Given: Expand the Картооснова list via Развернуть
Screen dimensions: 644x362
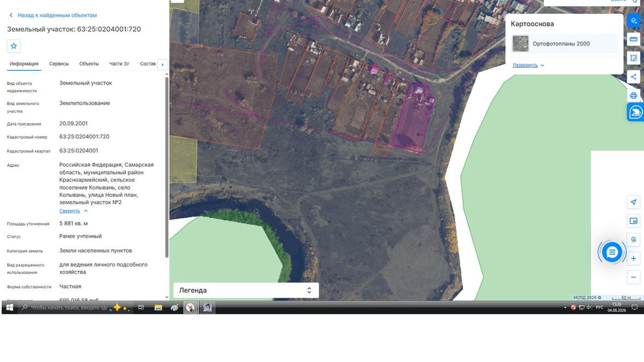Looking at the screenshot, I should pos(529,65).
